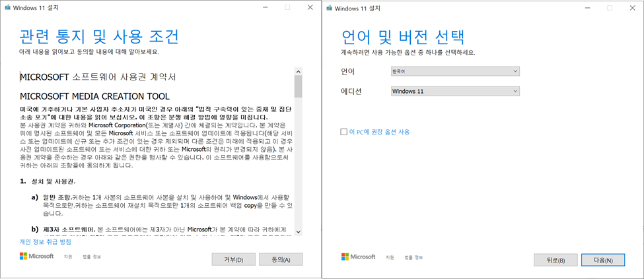
Task: Open the 법률 정보 link in the language selection window
Action: pyautogui.click(x=414, y=257)
